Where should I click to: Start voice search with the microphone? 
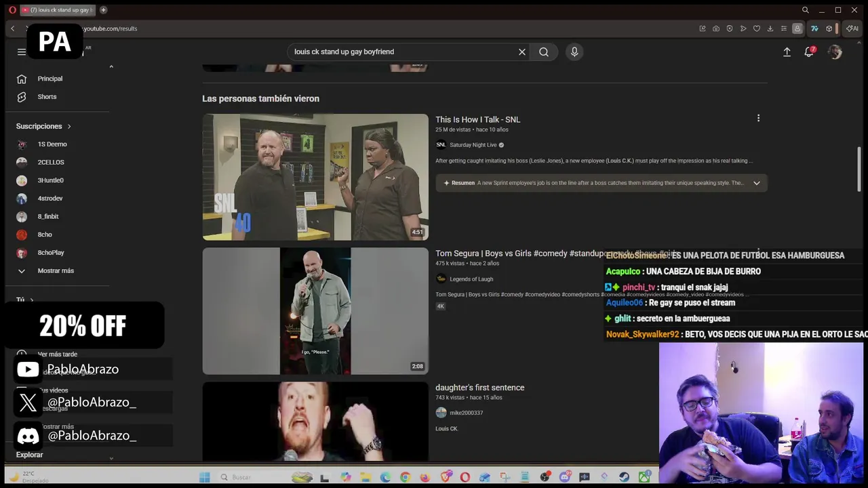pyautogui.click(x=574, y=52)
